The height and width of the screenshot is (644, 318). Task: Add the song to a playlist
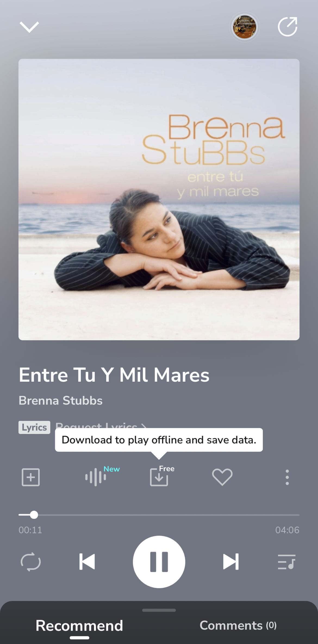pyautogui.click(x=31, y=477)
